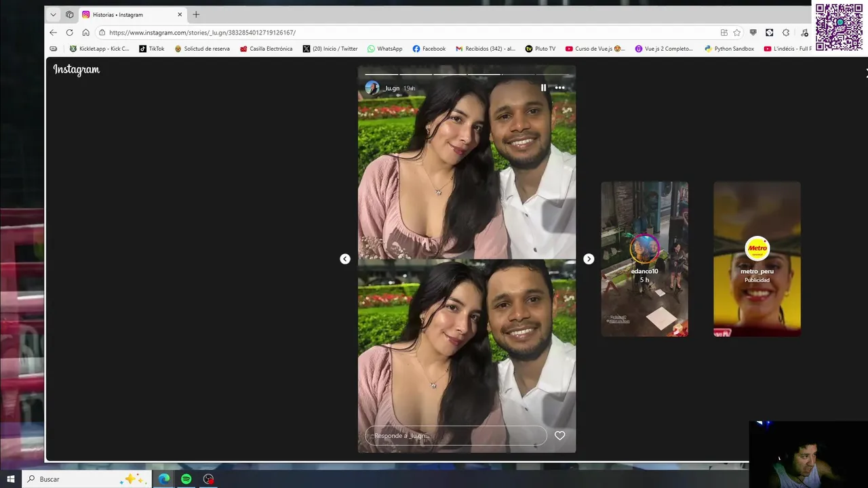Open the edanco10 story preview
Viewport: 868px width, 488px height.
[644, 259]
